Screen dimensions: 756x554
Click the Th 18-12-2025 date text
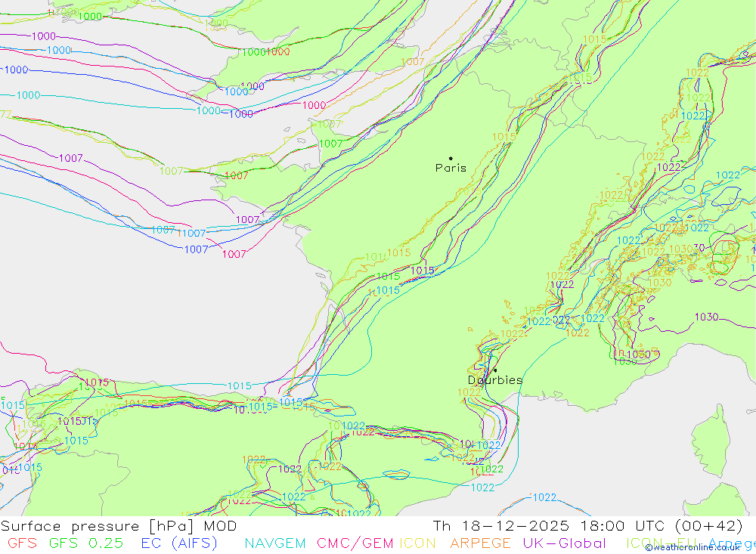pos(501,526)
